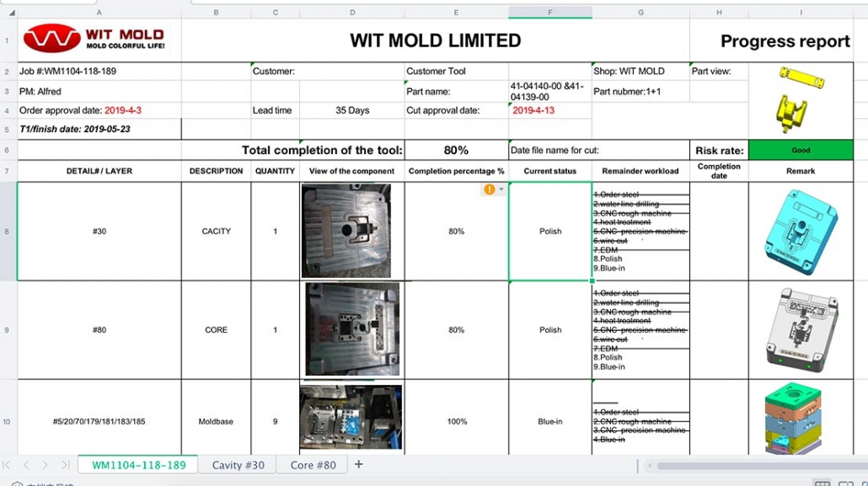868x486 pixels.
Task: Click the document icon at the bottom left
Action: (15, 482)
